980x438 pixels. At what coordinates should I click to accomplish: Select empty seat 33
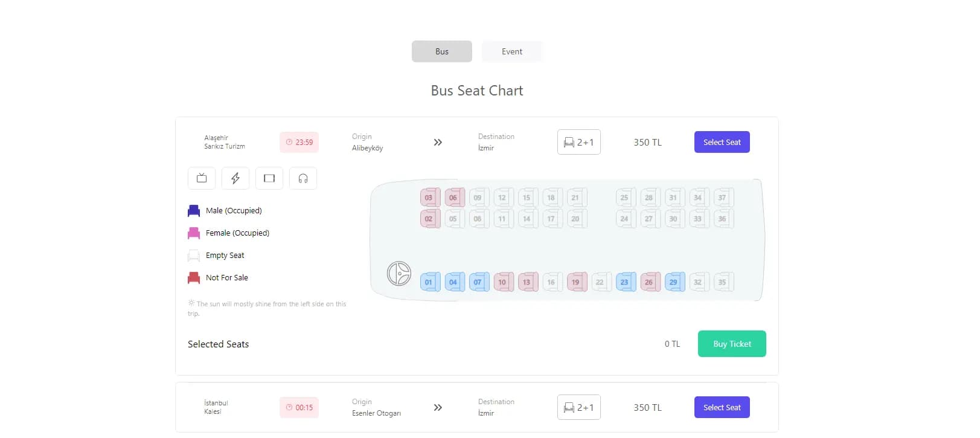(x=699, y=219)
